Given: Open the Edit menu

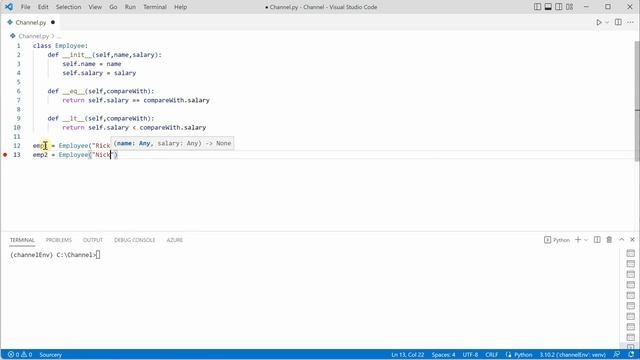Looking at the screenshot, I should click(43, 7).
